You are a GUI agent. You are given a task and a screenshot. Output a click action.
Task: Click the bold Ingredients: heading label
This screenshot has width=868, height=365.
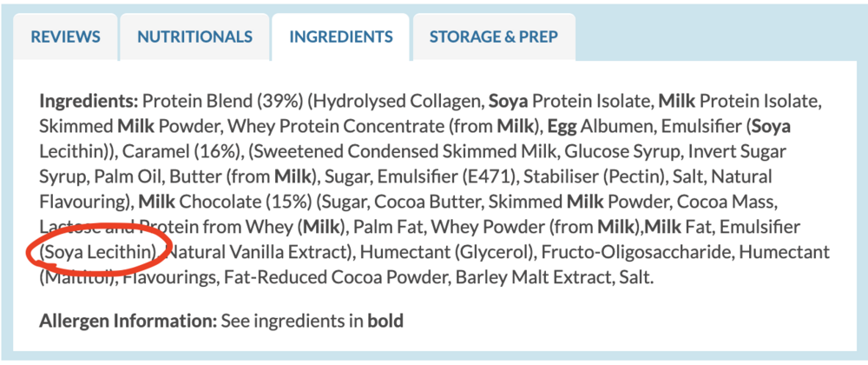89,102
